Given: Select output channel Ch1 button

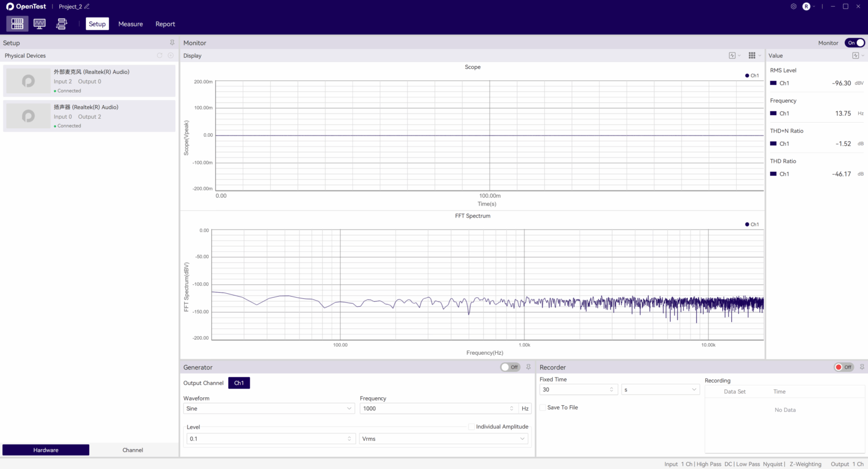Looking at the screenshot, I should pos(238,383).
